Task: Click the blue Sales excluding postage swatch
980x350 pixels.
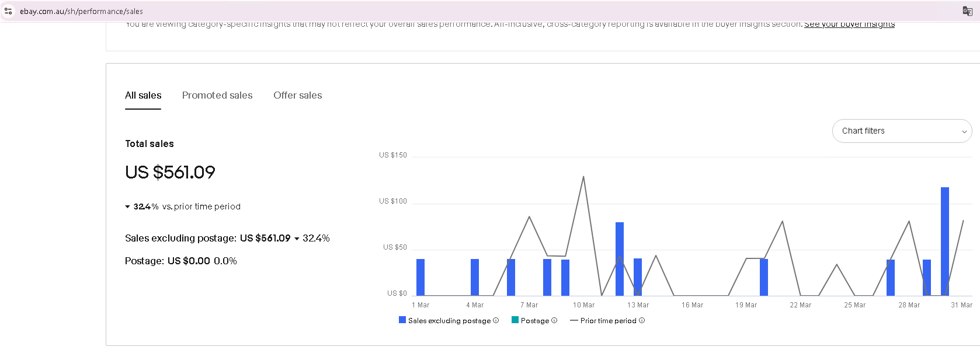Action: (402, 320)
